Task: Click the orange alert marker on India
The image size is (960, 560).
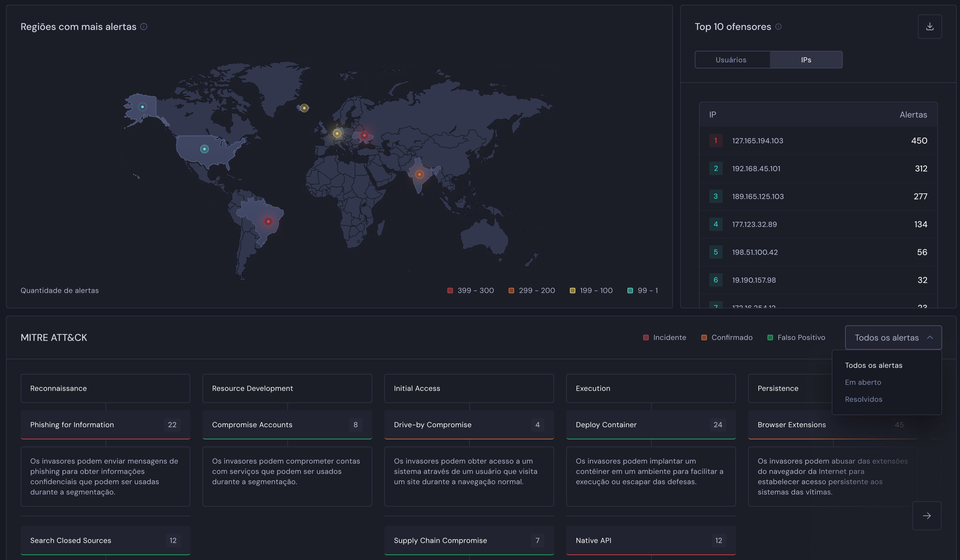Action: click(x=420, y=175)
